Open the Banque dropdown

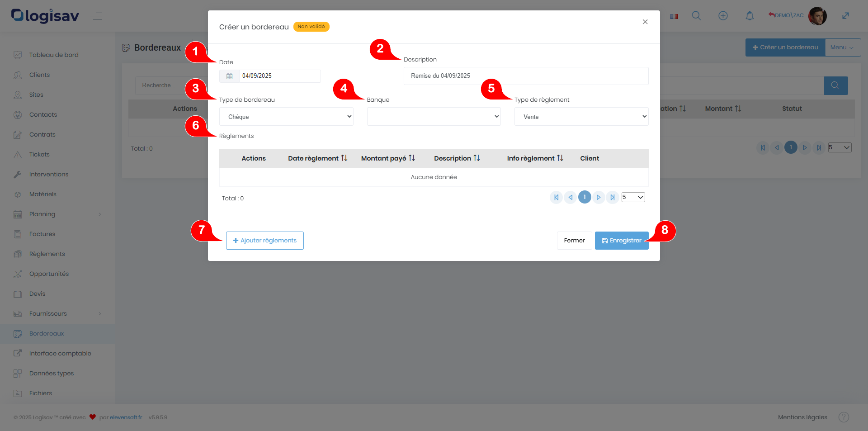click(x=434, y=117)
